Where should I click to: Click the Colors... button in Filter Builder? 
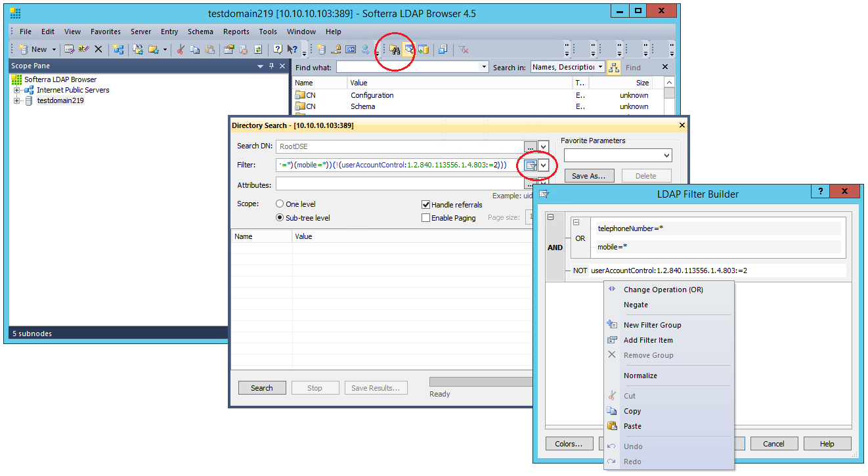click(569, 444)
